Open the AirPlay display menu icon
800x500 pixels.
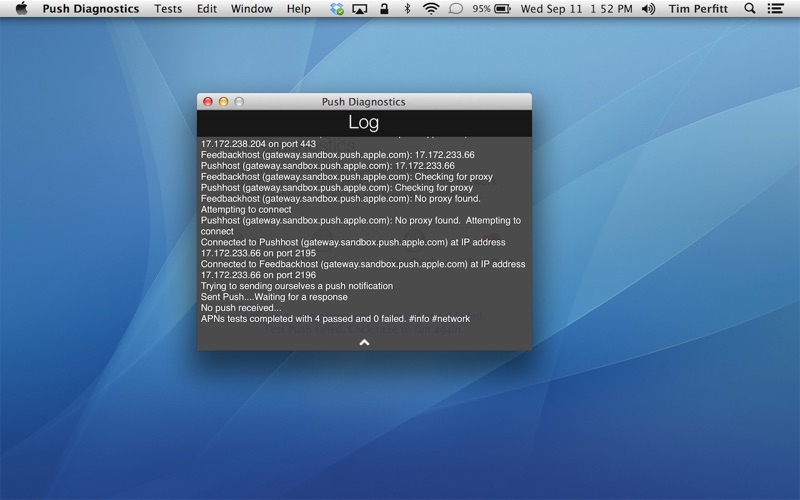[360, 9]
